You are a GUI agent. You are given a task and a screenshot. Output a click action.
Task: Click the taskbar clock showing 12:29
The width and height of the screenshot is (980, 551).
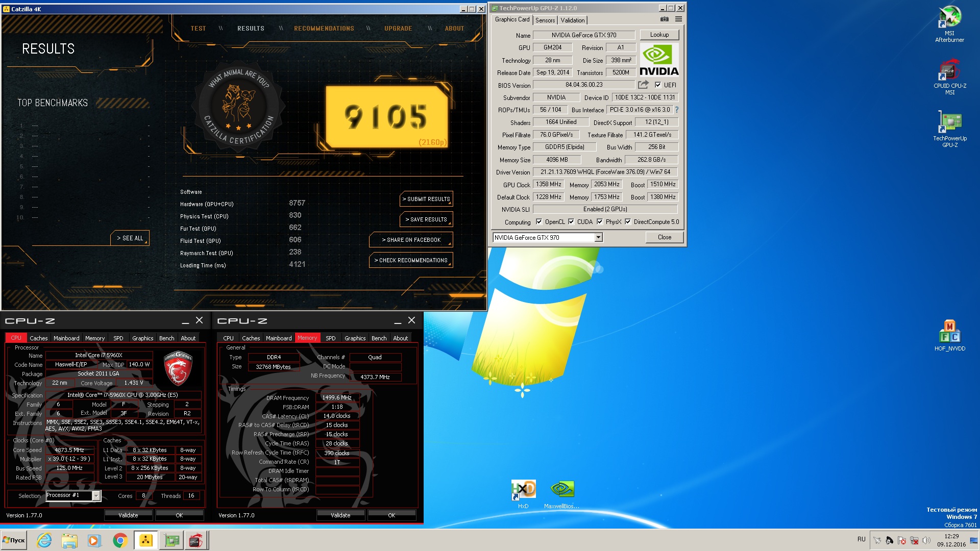point(951,540)
